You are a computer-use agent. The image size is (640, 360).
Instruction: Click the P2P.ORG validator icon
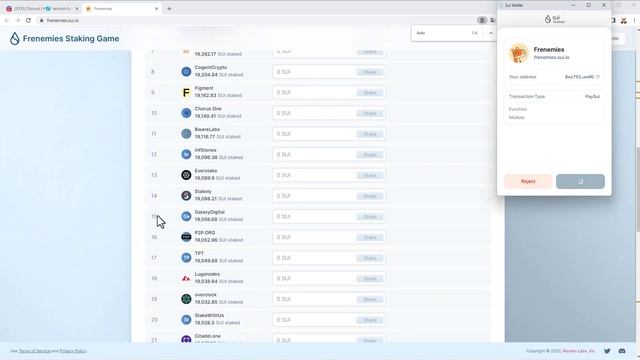pyautogui.click(x=186, y=237)
